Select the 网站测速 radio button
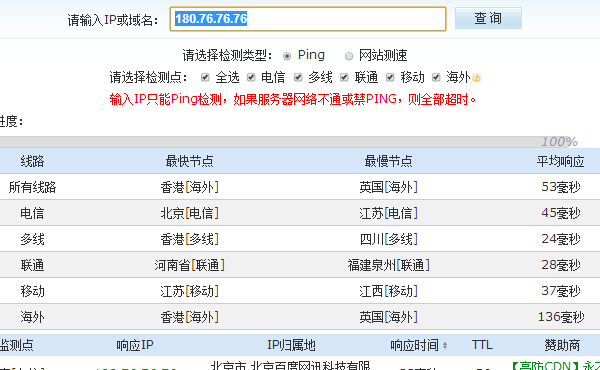 tap(349, 56)
